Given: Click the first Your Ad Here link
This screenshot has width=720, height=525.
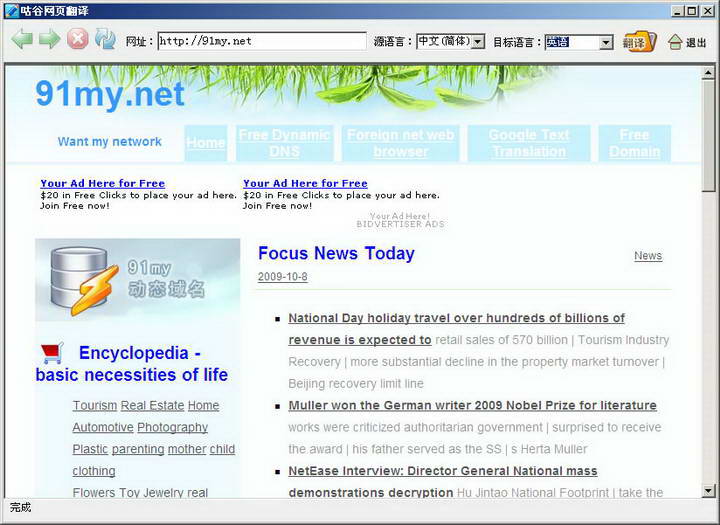Looking at the screenshot, I should tap(102, 183).
